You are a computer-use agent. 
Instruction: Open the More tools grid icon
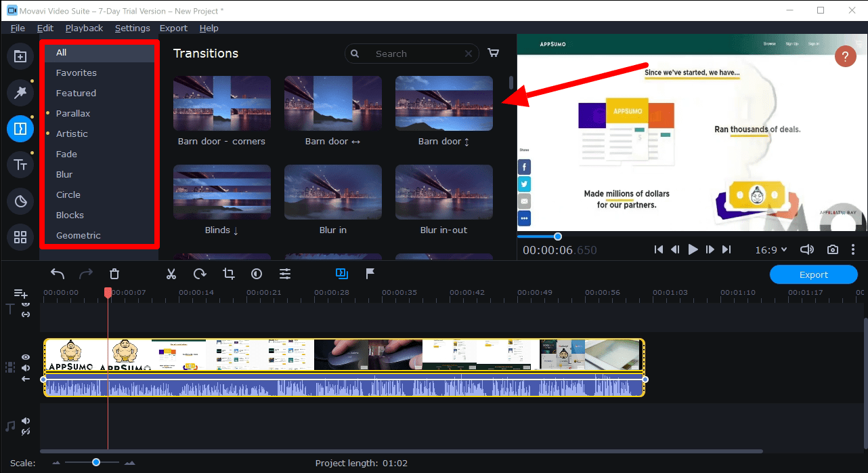tap(20, 237)
